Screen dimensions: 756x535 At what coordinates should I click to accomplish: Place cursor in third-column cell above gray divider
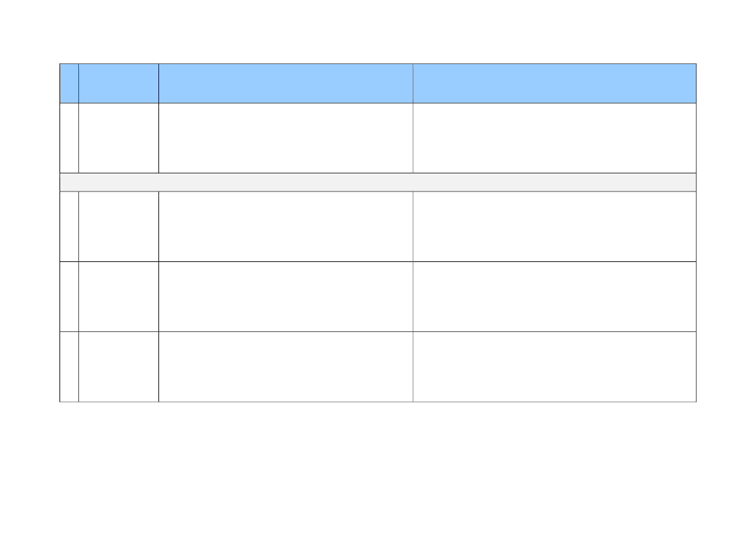pyautogui.click(x=285, y=138)
